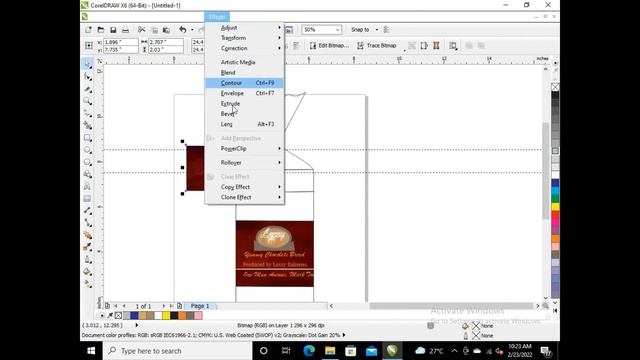640x360 pixels.
Task: Click the Paste clipboard icon
Action: coord(166,30)
